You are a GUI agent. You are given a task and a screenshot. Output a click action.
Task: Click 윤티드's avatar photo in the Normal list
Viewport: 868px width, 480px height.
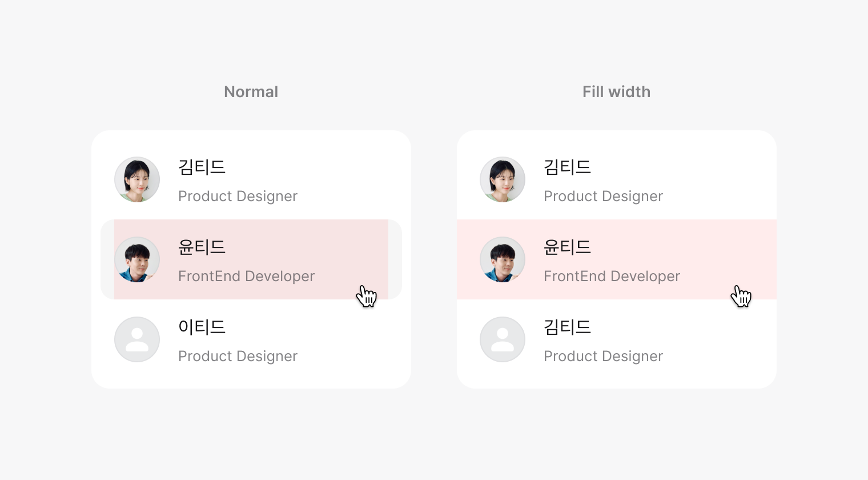[137, 259]
